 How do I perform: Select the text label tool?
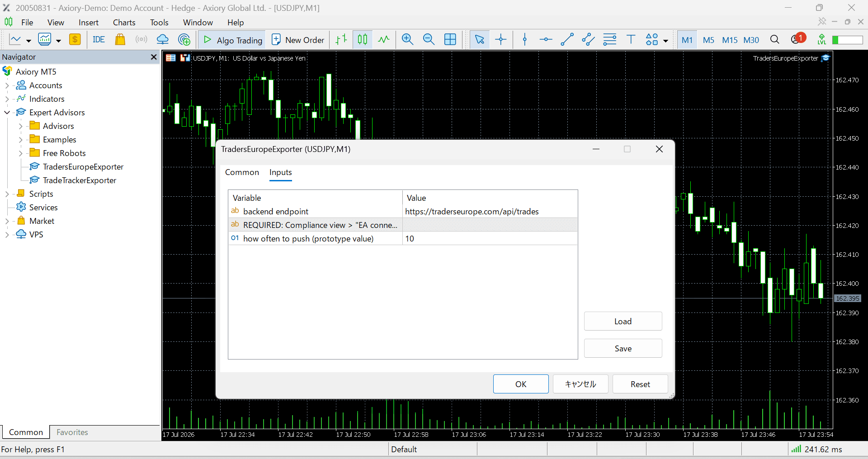[x=631, y=40]
